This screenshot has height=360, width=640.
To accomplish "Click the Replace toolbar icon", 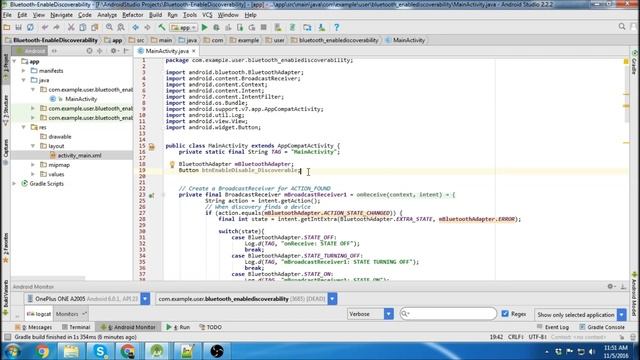I will click(x=121, y=27).
